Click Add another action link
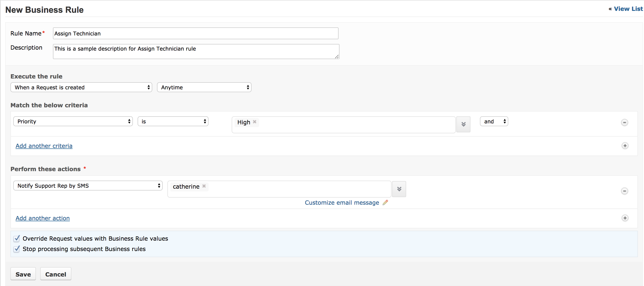The height and width of the screenshot is (286, 644). (43, 218)
